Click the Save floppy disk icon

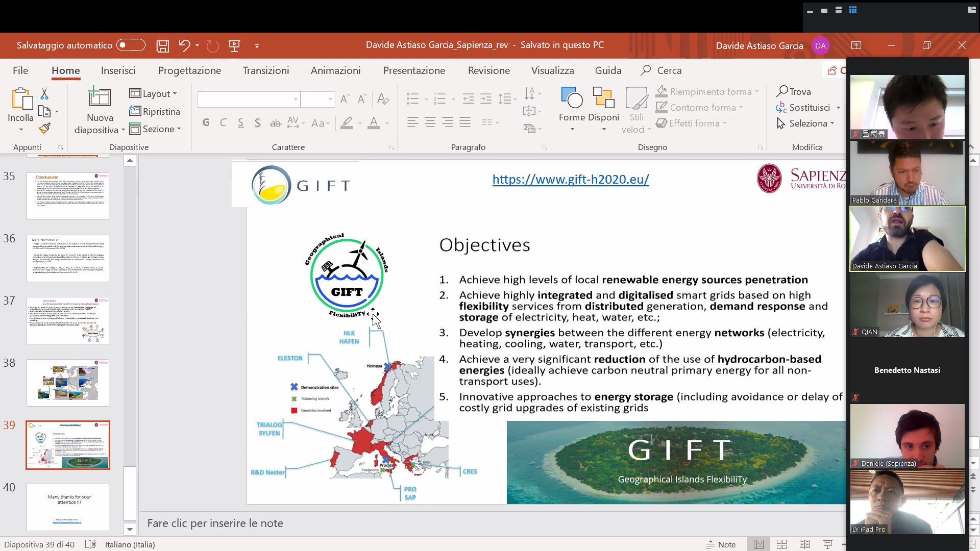162,46
